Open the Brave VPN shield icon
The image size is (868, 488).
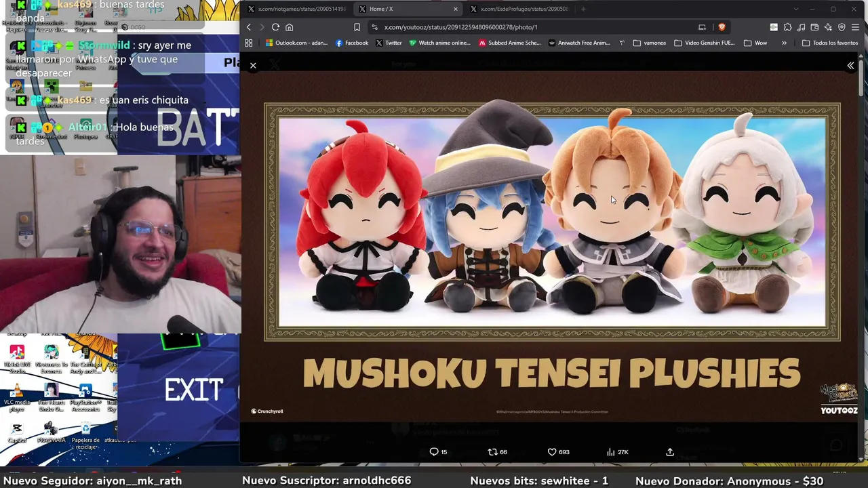pos(842,27)
